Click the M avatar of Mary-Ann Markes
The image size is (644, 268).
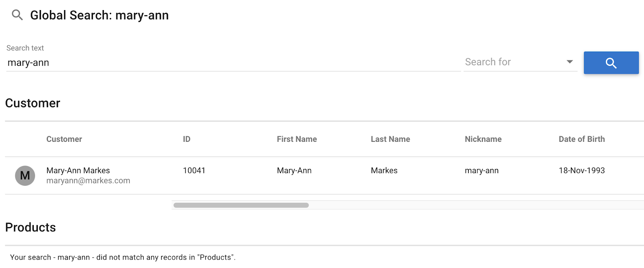(x=25, y=176)
